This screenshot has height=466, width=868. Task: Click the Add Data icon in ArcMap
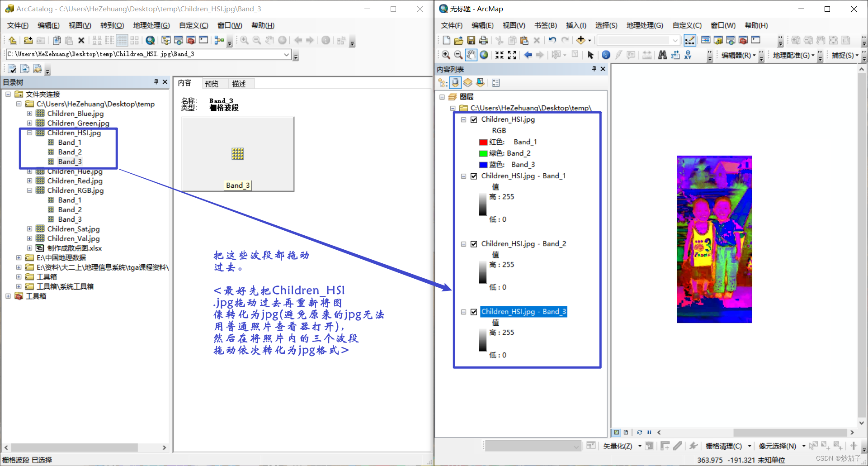pos(581,40)
